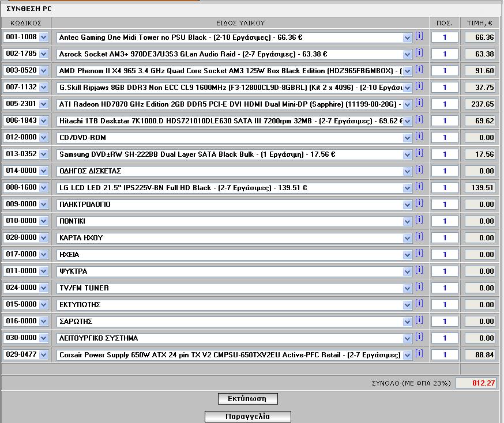Image resolution: width=504 pixels, height=423 pixels.
Task: Click the ΤΙΜΗ, € column header
Action: click(480, 23)
